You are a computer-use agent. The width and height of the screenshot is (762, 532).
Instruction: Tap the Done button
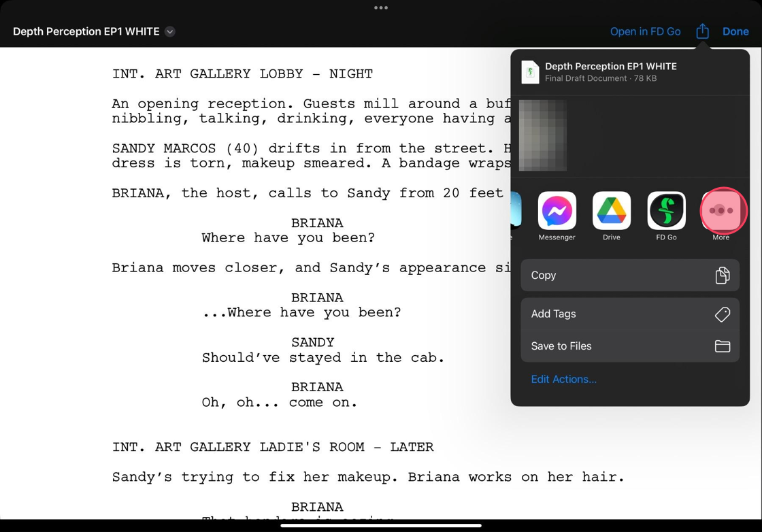pos(735,31)
